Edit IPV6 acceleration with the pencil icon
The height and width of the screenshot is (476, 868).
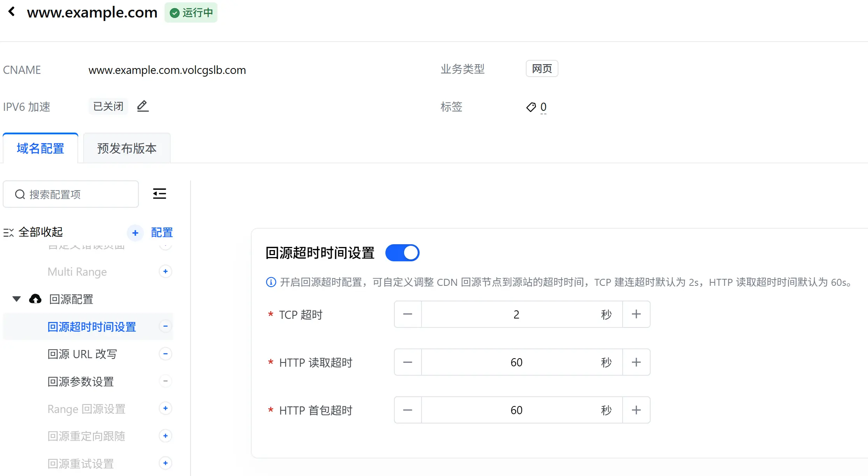(x=143, y=106)
